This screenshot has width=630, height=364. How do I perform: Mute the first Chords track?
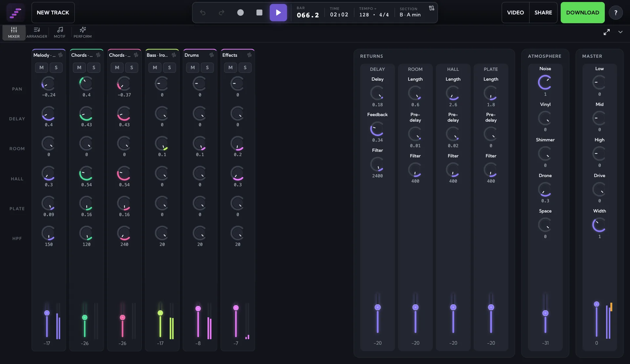(x=79, y=68)
